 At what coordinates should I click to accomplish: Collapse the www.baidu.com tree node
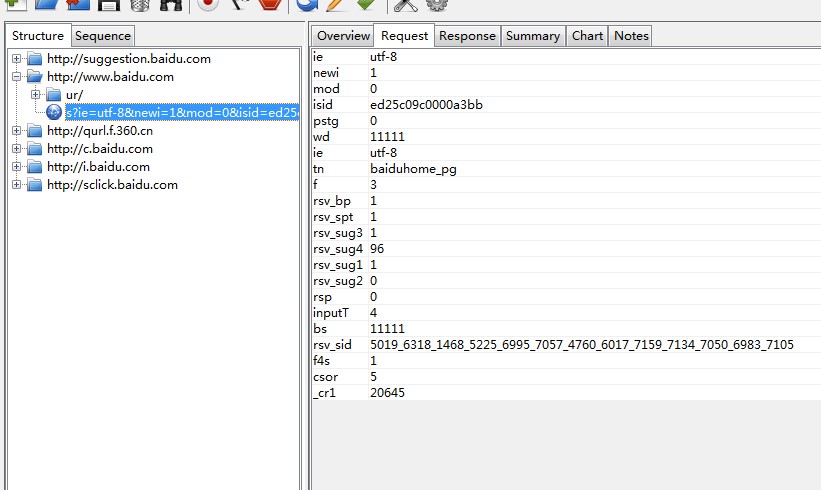[17, 77]
